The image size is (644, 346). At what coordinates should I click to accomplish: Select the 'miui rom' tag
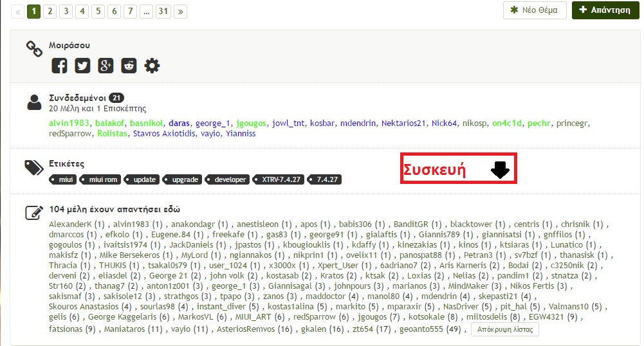(x=102, y=180)
